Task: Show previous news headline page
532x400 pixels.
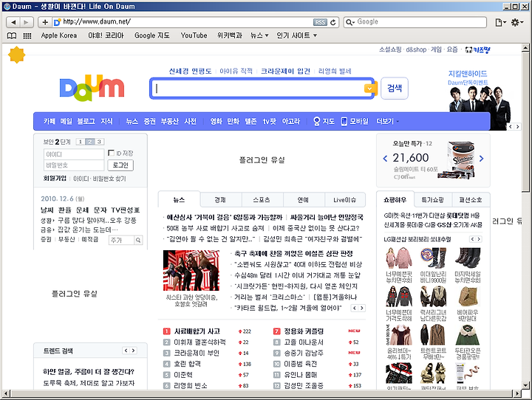Action: [355, 308]
